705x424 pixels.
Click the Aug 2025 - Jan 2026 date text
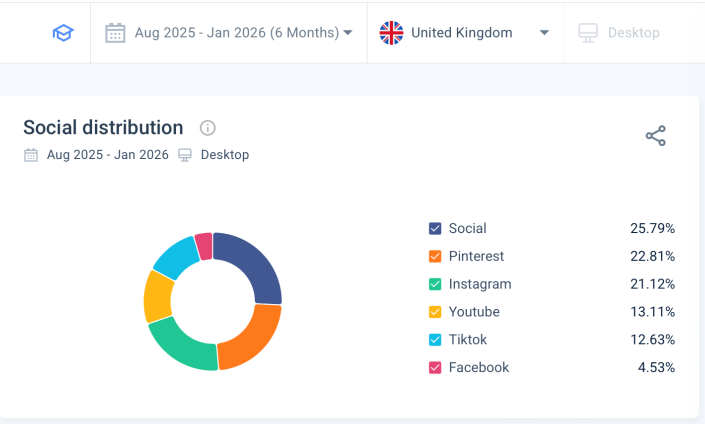pyautogui.click(x=235, y=33)
